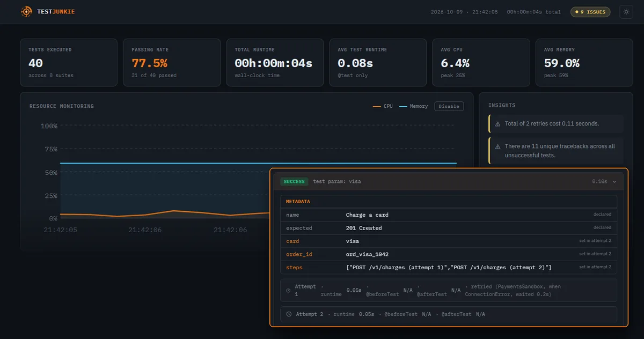Click 'declared' label on the name row
Viewport: 644px width, 339px height.
[x=602, y=215]
